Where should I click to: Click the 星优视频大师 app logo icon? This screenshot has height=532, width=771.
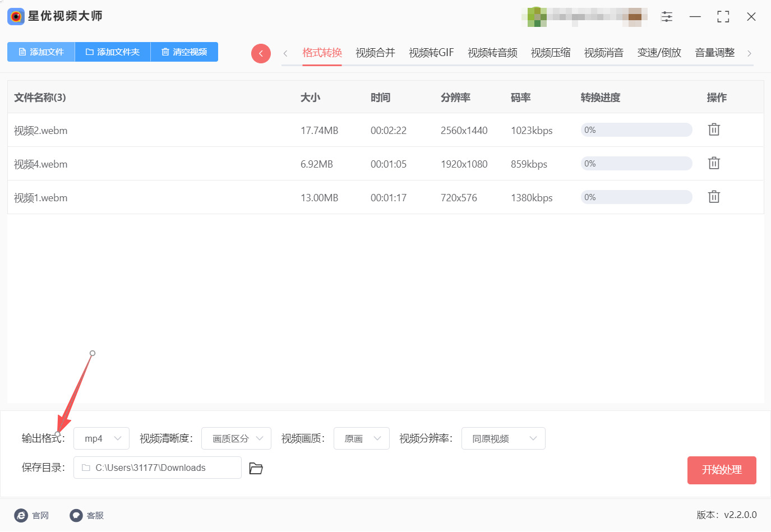pos(16,16)
